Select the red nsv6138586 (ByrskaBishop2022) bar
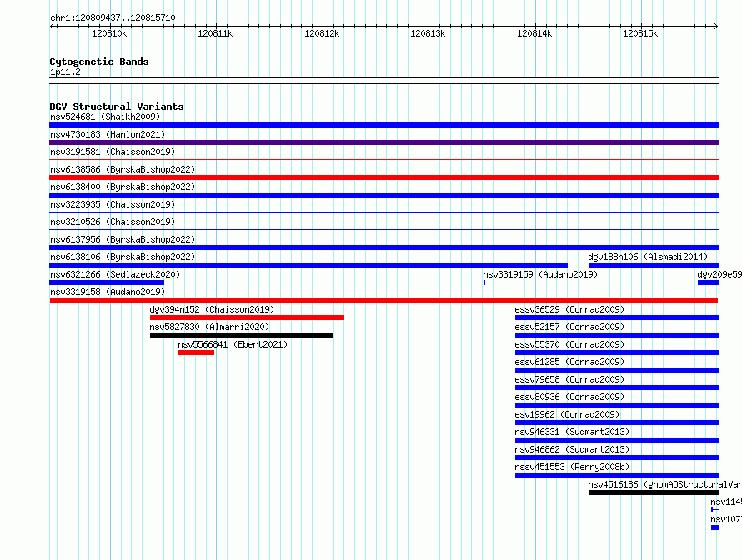The image size is (742, 560). coord(384,177)
